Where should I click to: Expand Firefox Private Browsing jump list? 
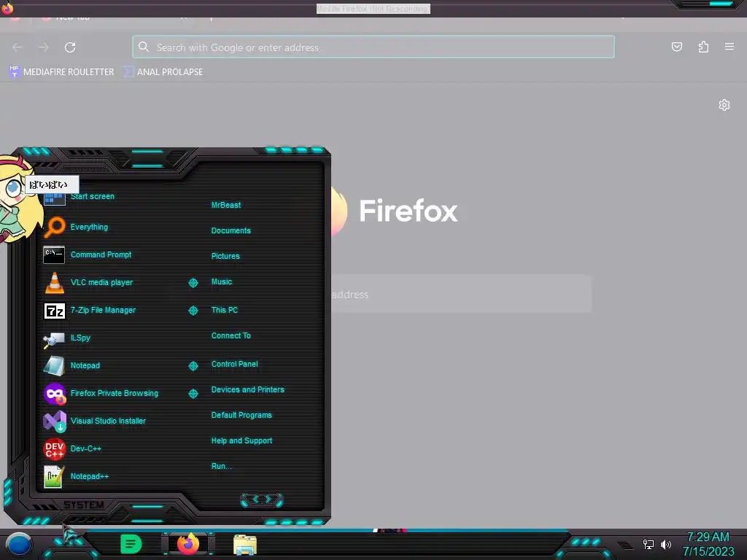click(x=193, y=393)
